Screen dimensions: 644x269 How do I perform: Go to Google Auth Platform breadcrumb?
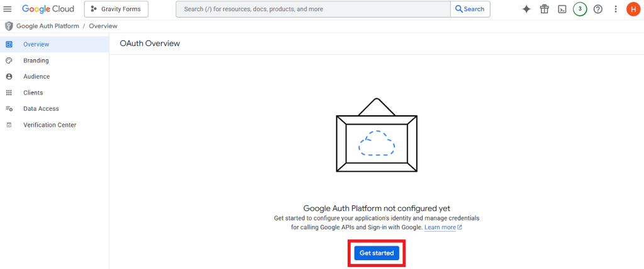coord(48,26)
